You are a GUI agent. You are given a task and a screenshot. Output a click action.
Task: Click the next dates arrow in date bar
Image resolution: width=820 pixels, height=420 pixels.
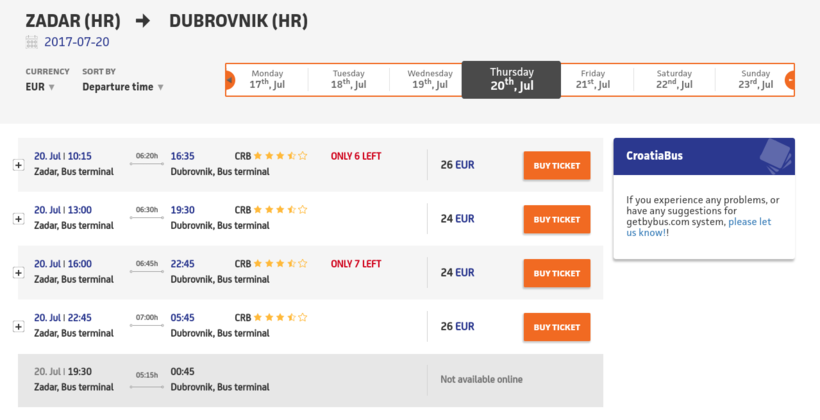click(790, 79)
